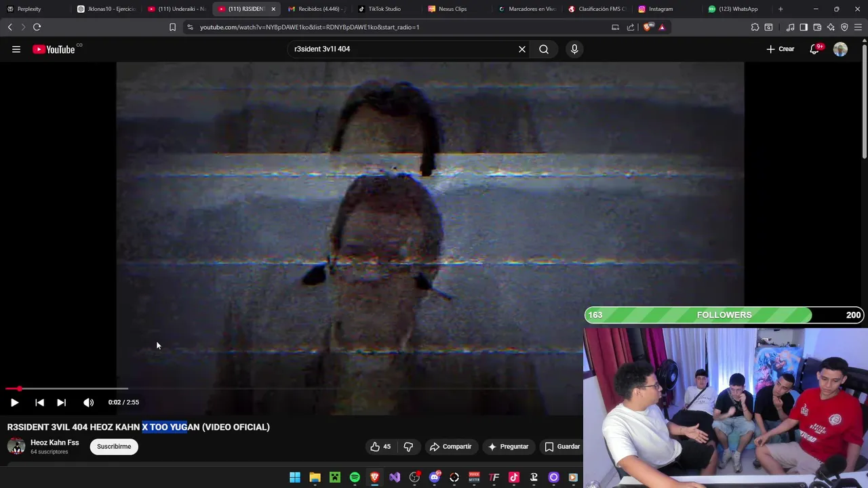
Task: Open File Explorer from the taskbar
Action: coord(315,477)
